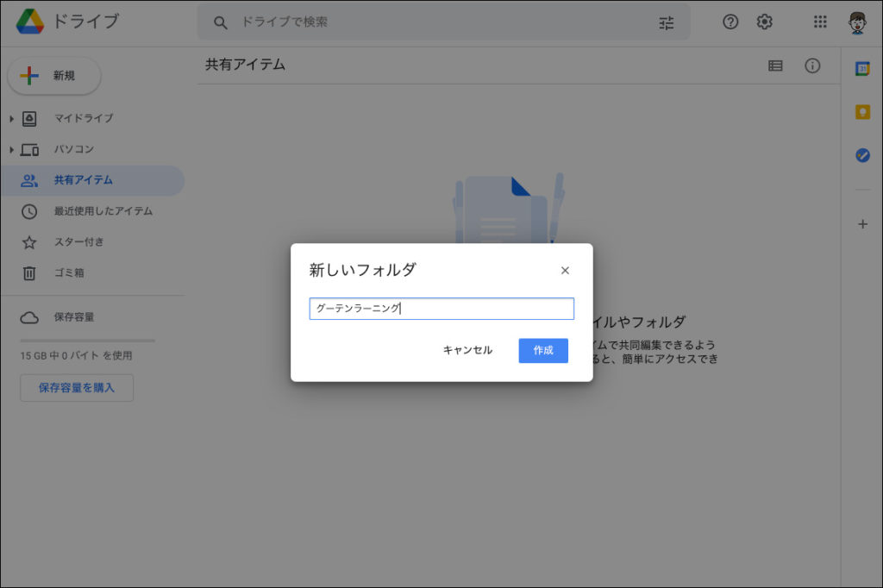Select 最近使用したアイテム in sidebar
Screen dimensions: 883x588
pyautogui.click(x=103, y=211)
